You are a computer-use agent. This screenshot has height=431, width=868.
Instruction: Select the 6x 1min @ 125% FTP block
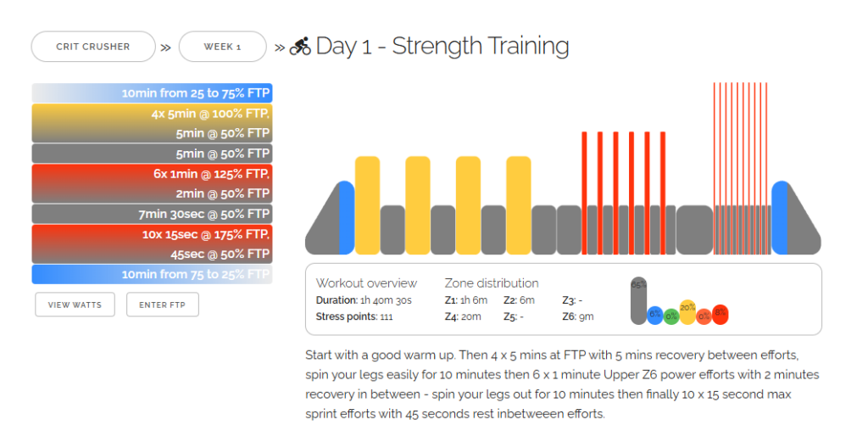(x=152, y=184)
